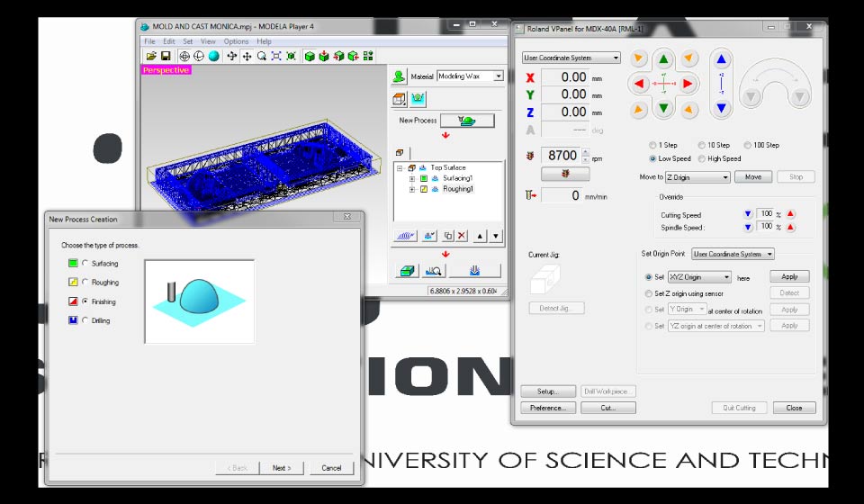Jog +Y with green up arrow in VPanel
Image resolution: width=864 pixels, height=504 pixels.
point(663,59)
